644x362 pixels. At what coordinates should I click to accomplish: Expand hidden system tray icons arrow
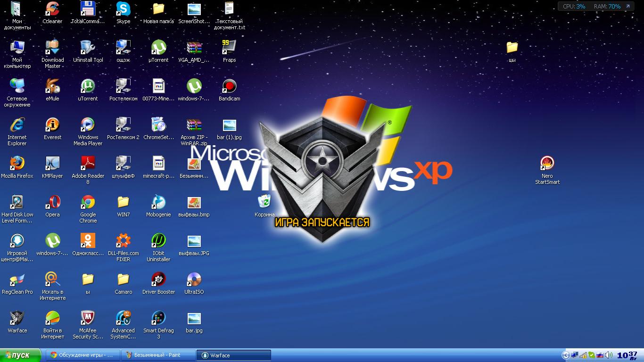566,355
